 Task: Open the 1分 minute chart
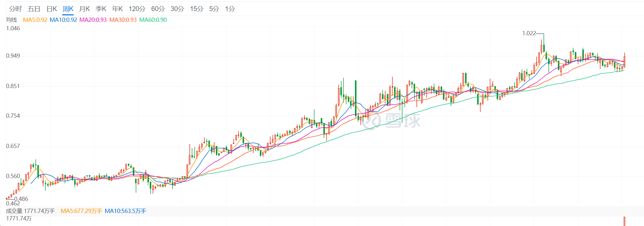(x=230, y=9)
